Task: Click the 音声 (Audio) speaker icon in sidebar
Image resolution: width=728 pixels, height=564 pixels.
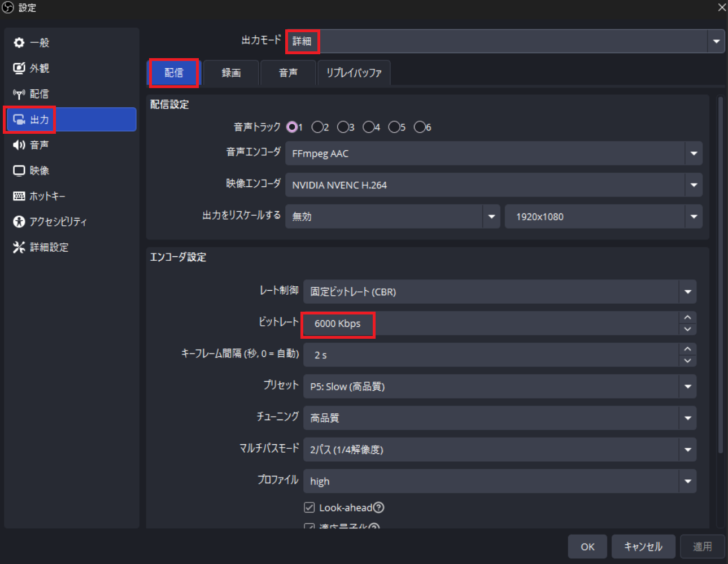Action: pos(19,145)
